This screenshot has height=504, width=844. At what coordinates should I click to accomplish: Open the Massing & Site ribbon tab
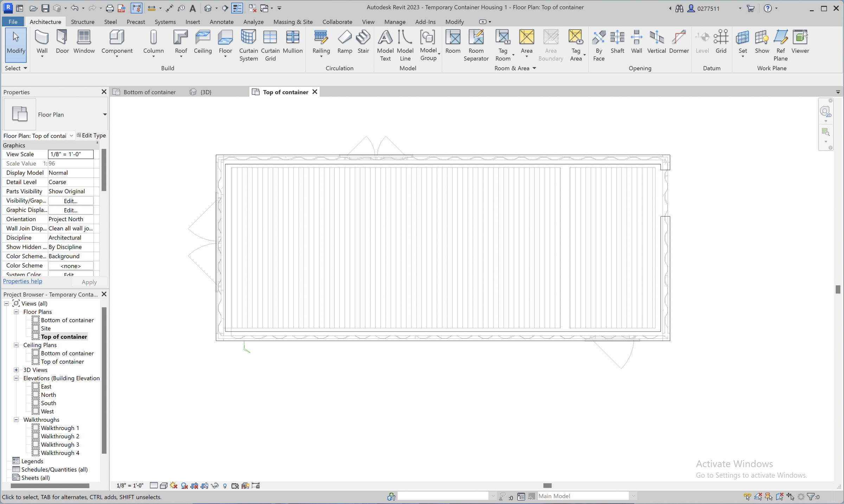click(293, 22)
